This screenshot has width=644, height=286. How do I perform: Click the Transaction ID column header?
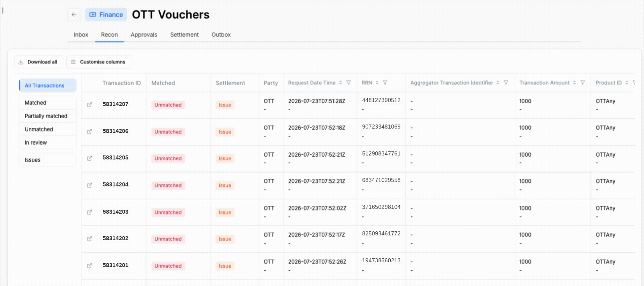click(x=122, y=83)
